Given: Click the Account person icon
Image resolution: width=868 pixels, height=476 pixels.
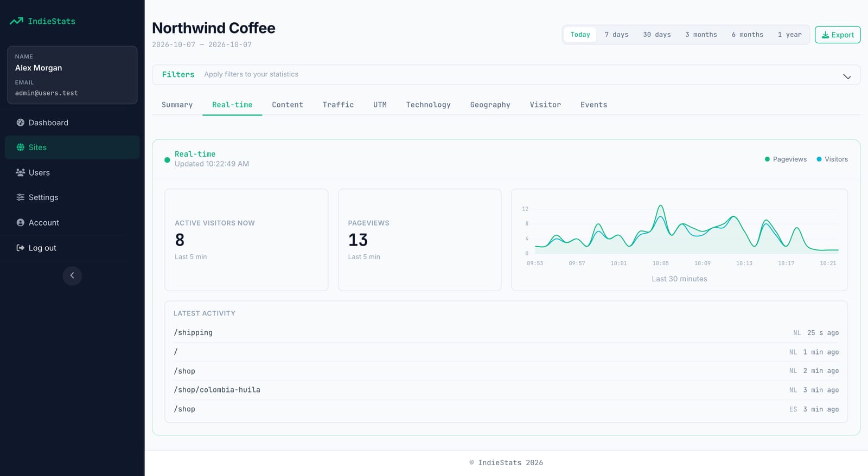Looking at the screenshot, I should click(x=21, y=223).
